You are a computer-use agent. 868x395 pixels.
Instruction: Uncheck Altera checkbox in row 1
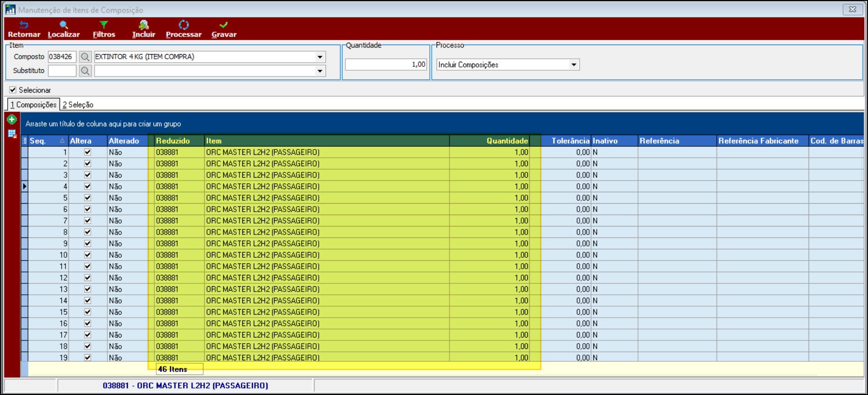pos(87,152)
